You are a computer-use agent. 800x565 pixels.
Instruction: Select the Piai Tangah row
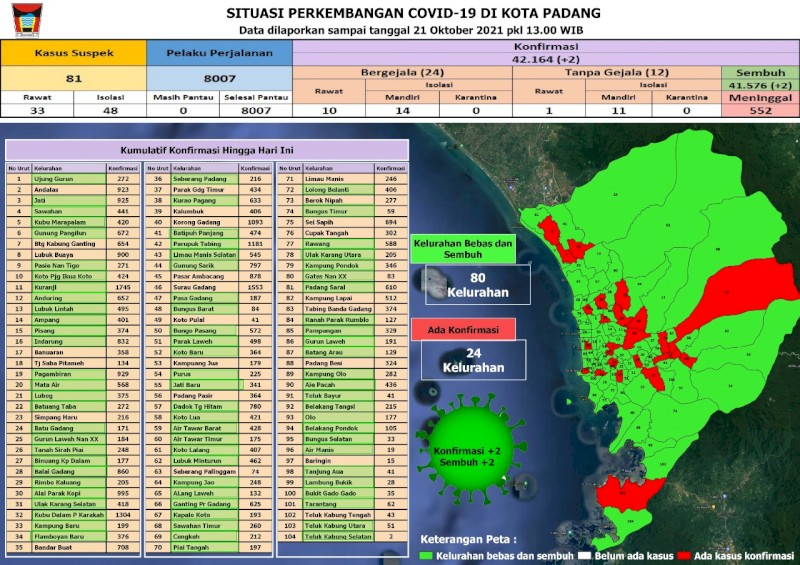pyautogui.click(x=209, y=548)
